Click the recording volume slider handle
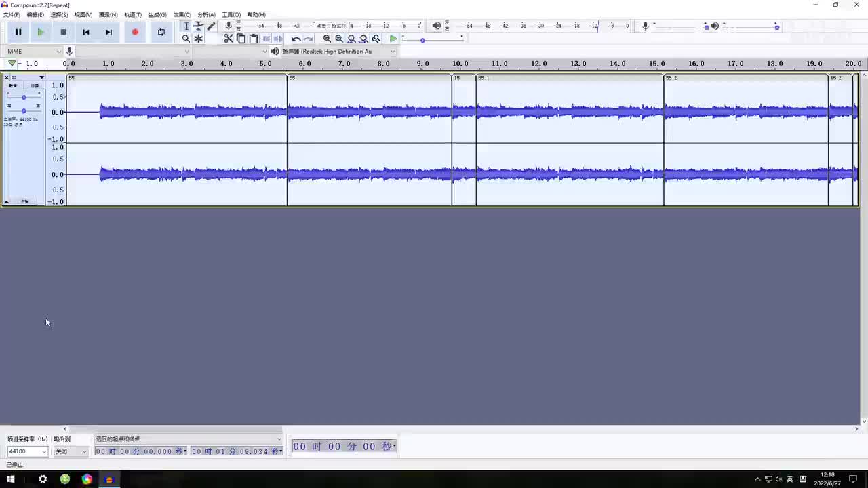This screenshot has width=868, height=488. 706,26
